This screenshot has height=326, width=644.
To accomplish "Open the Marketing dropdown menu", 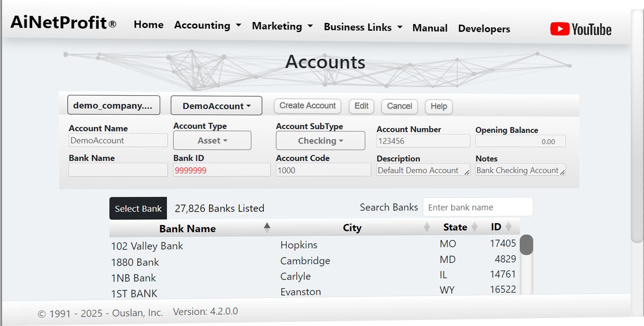I will click(x=282, y=26).
